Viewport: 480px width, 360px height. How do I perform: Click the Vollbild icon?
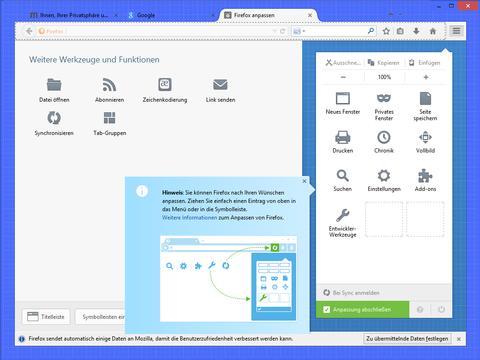(425, 137)
